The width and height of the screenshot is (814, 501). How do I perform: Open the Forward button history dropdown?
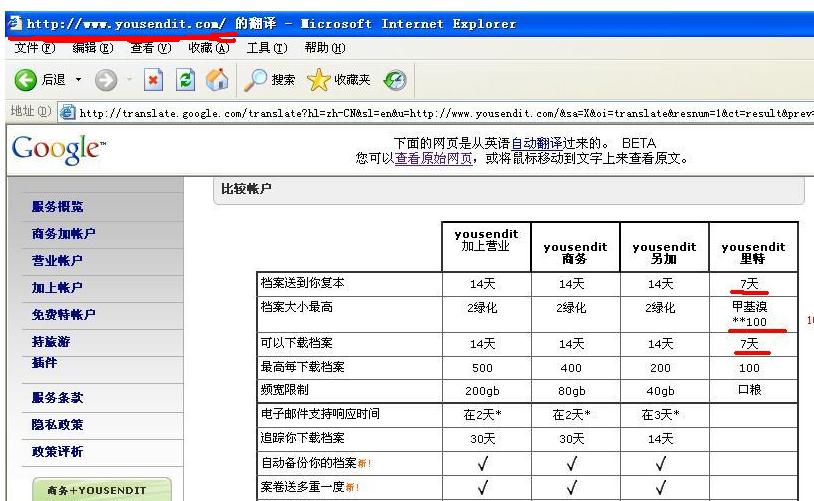pos(129,80)
